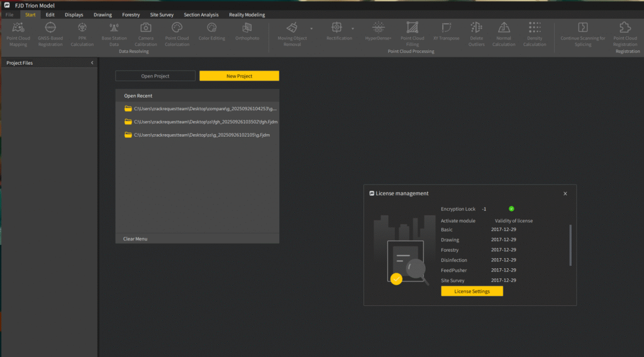644x357 pixels.
Task: Select the Forestry tab
Action: point(131,15)
